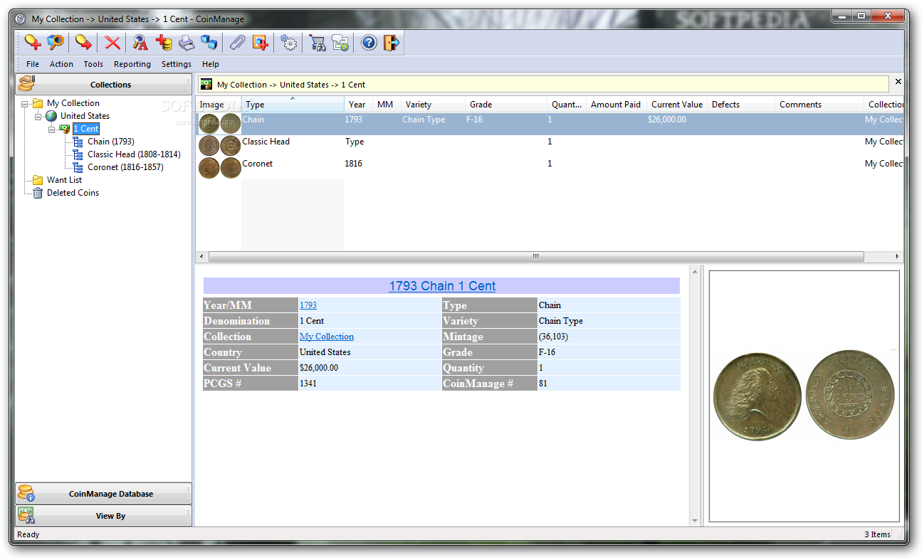924x560 pixels.
Task: Click the Comments column header
Action: click(x=819, y=105)
